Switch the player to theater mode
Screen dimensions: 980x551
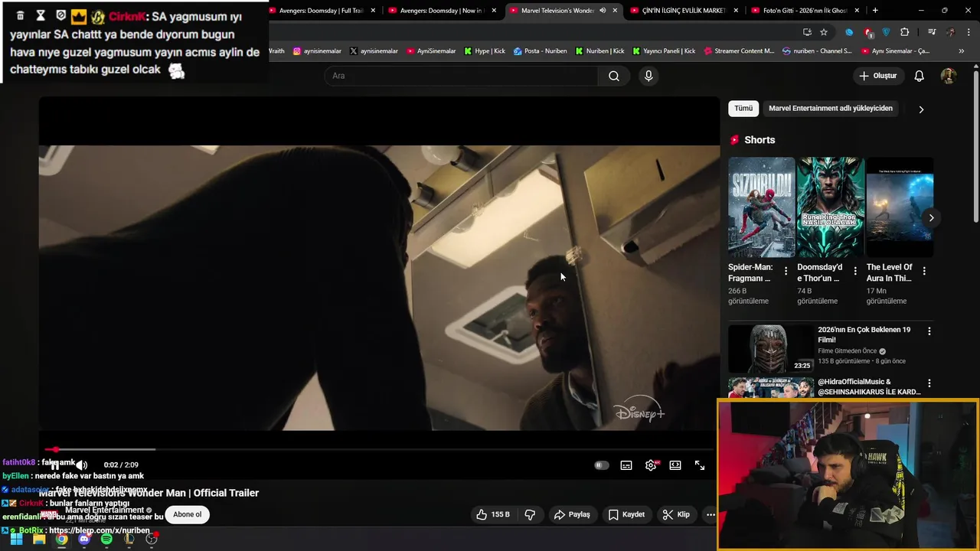coord(675,465)
